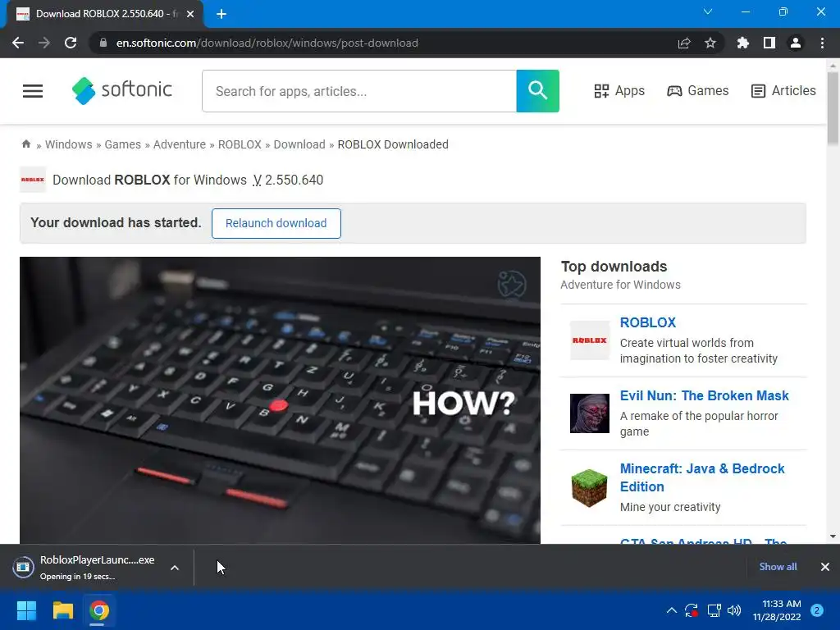Close the downloads bar
The image size is (840, 630).
tap(825, 567)
